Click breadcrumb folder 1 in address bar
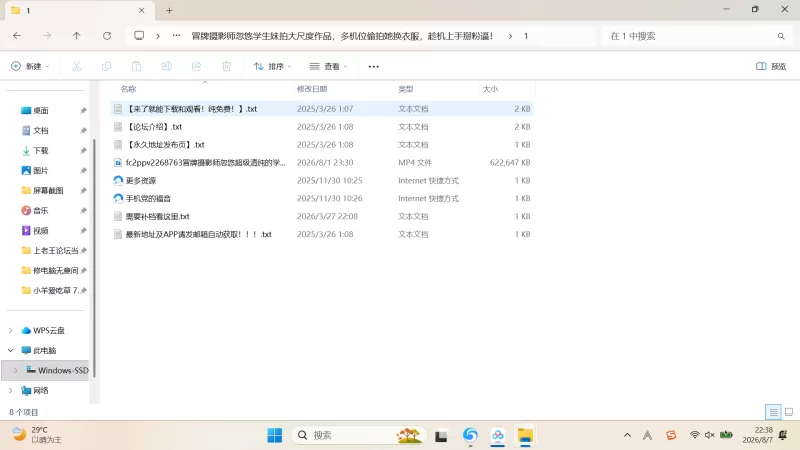800x450 pixels. click(526, 36)
